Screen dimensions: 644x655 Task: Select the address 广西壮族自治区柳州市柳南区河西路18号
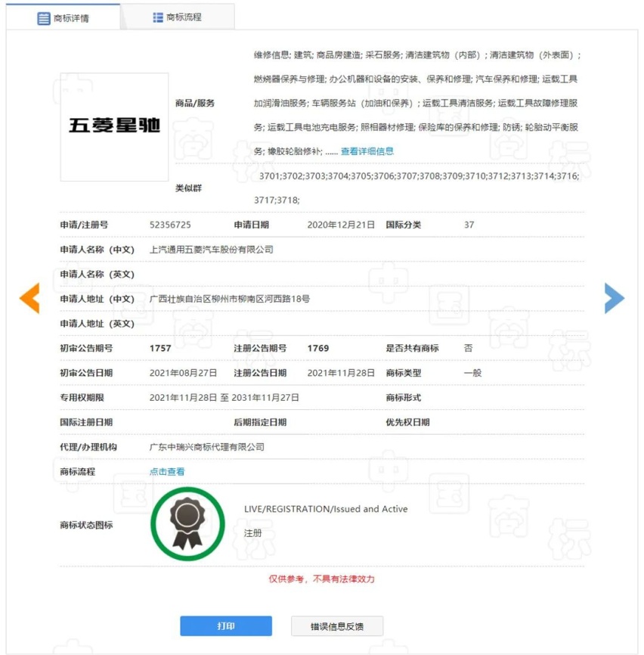pos(230,299)
